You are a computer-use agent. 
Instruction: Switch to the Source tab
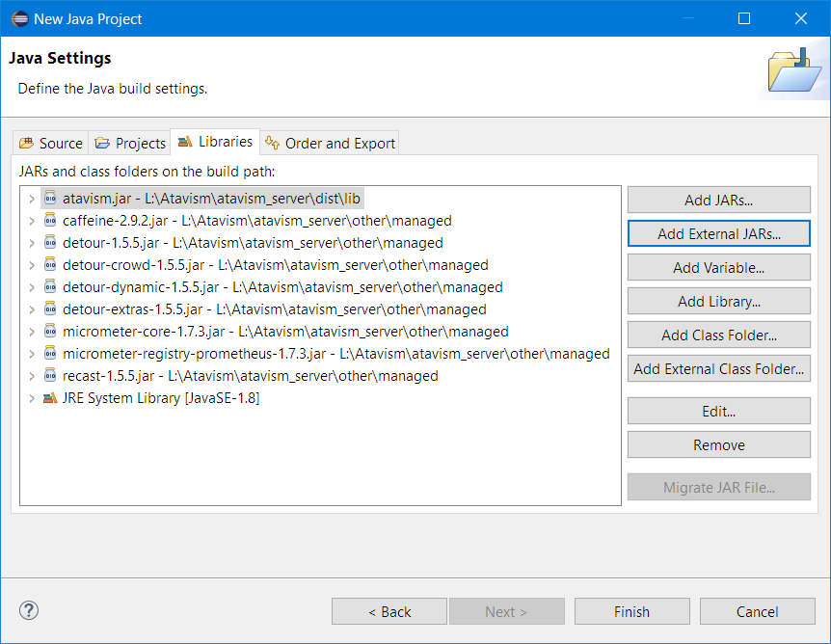pos(52,143)
